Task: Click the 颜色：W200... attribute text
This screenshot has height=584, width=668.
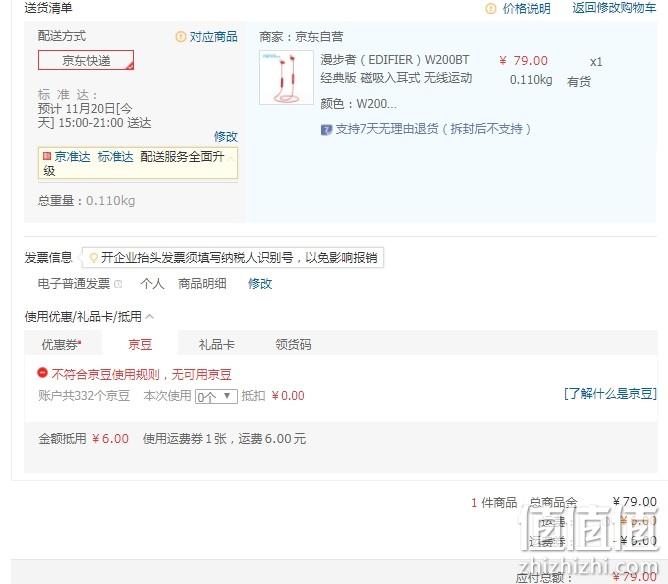Action: 359,104
